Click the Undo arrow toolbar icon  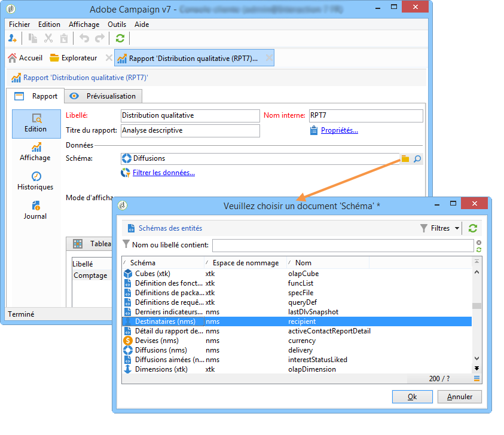tap(84, 38)
